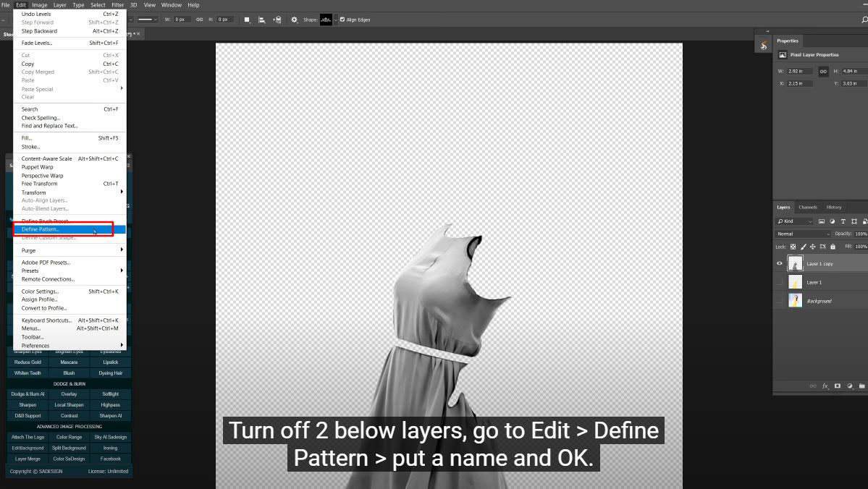Image resolution: width=868 pixels, height=489 pixels.
Task: Click the lock all padlock icon
Action: coord(833,247)
